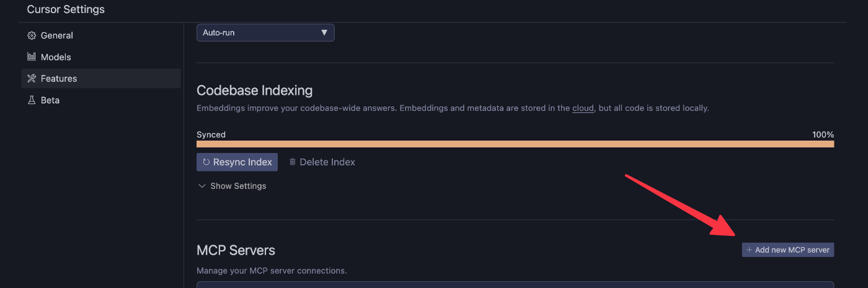The width and height of the screenshot is (868, 288).
Task: Click the bar-chart icon beside Models
Action: point(32,57)
